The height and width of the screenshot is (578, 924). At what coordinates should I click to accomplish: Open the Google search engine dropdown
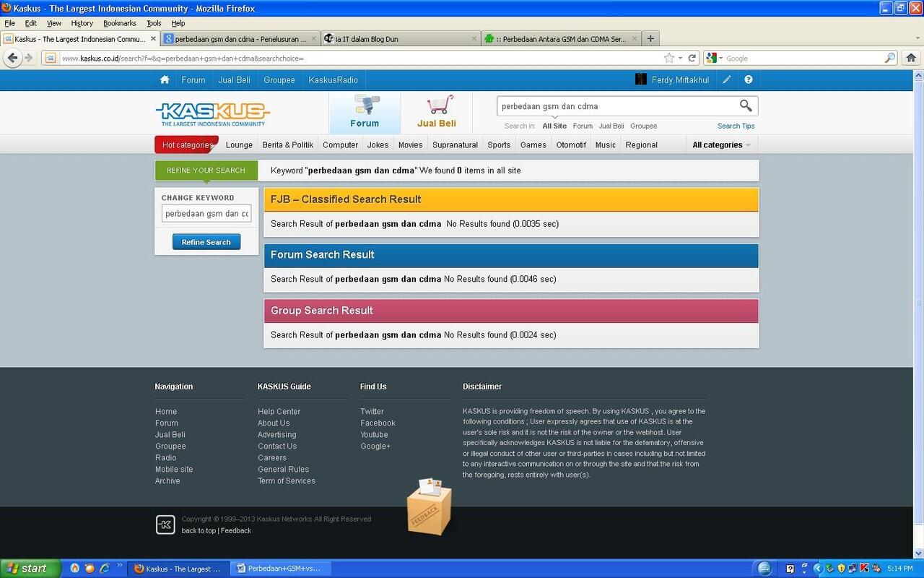[714, 58]
